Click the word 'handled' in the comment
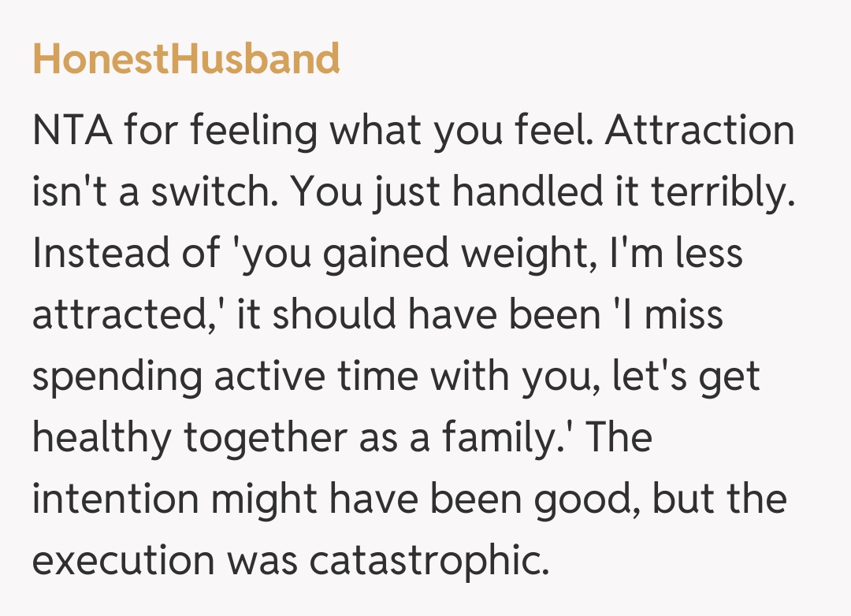Image resolution: width=851 pixels, height=616 pixels. 538,192
